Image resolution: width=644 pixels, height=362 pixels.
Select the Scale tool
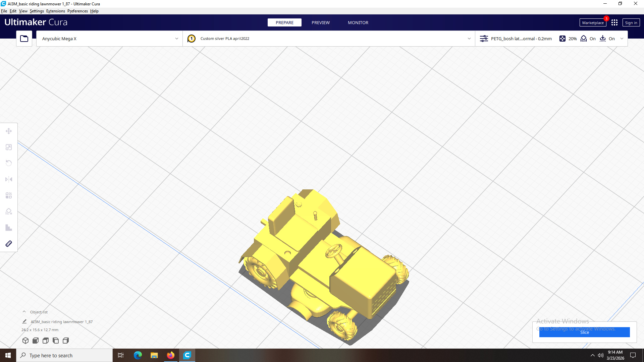tap(9, 147)
